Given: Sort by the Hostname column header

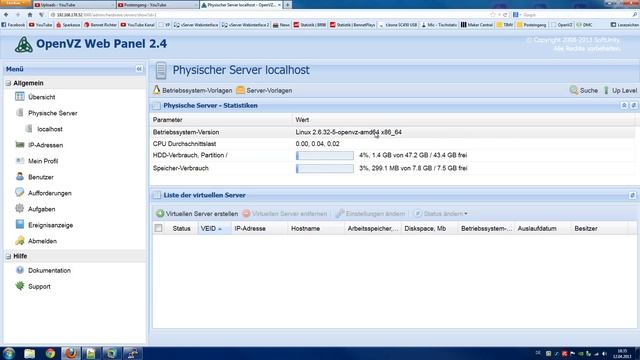Looking at the screenshot, I should pos(316,229).
